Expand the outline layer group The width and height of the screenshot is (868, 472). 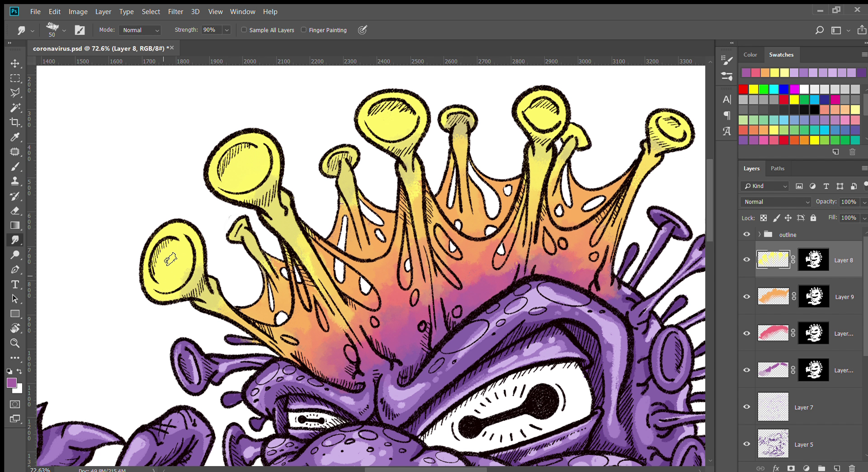[759, 235]
